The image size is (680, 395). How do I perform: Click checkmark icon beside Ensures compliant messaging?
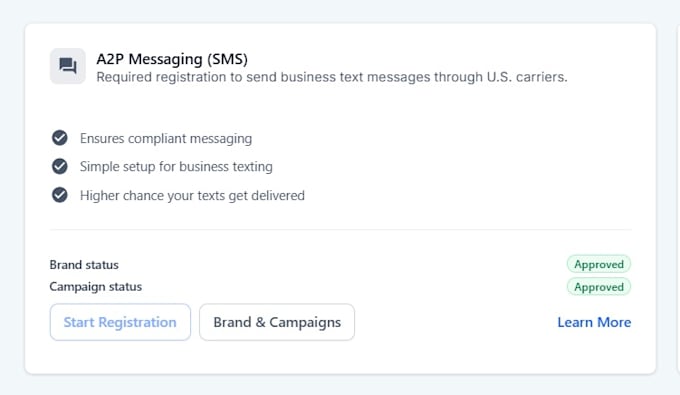(60, 138)
